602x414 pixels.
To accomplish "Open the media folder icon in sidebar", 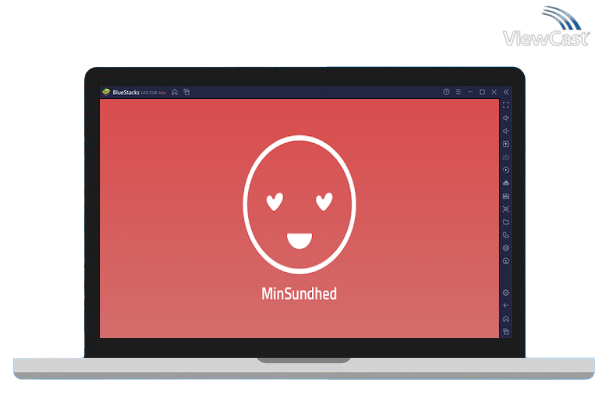I will [x=506, y=222].
